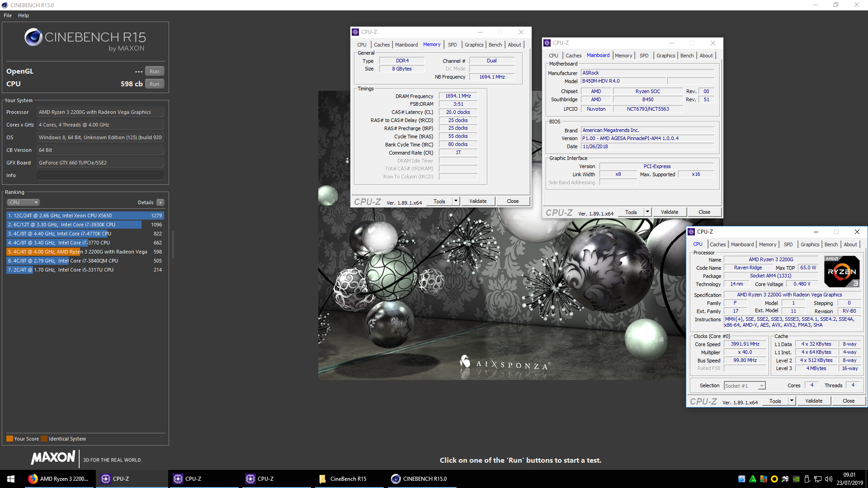Viewport: 868px width, 488px height.
Task: Select Mainboard tab in CPU CPU-Z window
Action: click(x=742, y=244)
